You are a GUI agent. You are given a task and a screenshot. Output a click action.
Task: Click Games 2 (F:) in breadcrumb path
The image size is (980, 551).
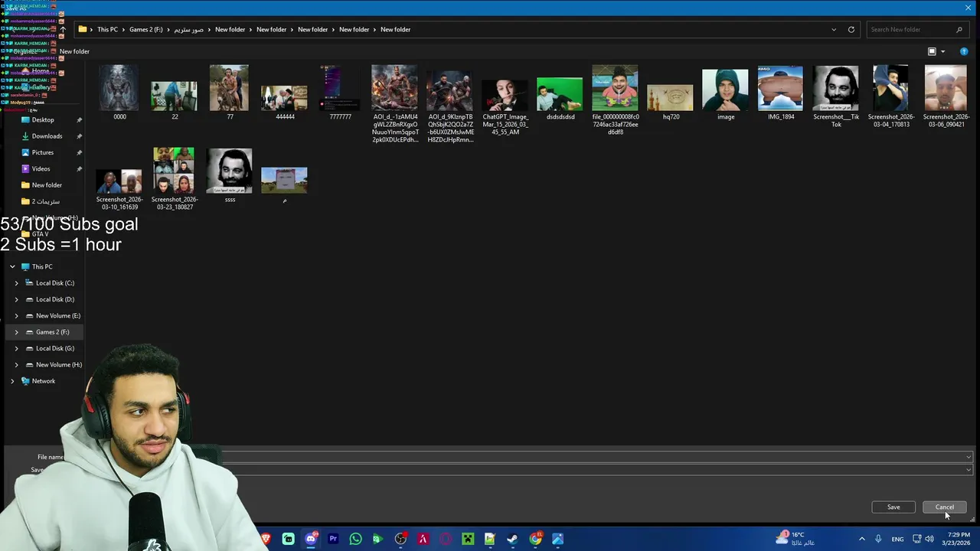point(145,29)
